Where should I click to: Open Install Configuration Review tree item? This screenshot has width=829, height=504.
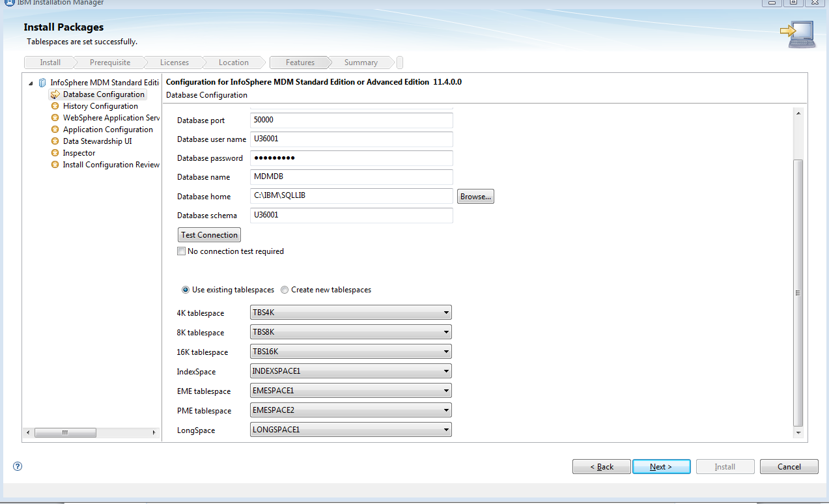pos(111,165)
